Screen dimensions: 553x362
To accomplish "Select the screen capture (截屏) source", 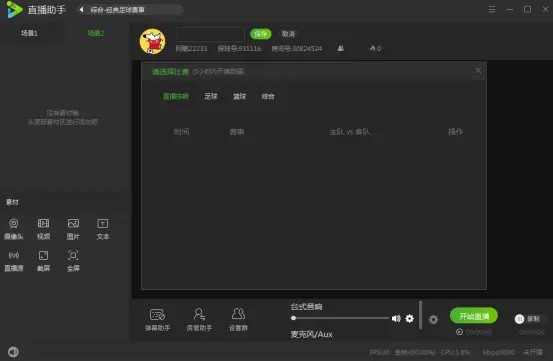I will click(43, 260).
